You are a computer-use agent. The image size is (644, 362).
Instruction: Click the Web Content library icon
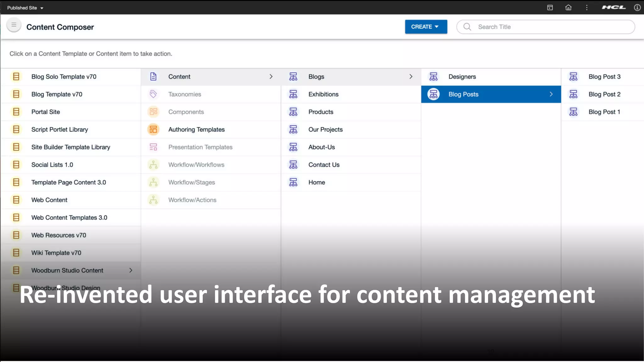point(16,200)
